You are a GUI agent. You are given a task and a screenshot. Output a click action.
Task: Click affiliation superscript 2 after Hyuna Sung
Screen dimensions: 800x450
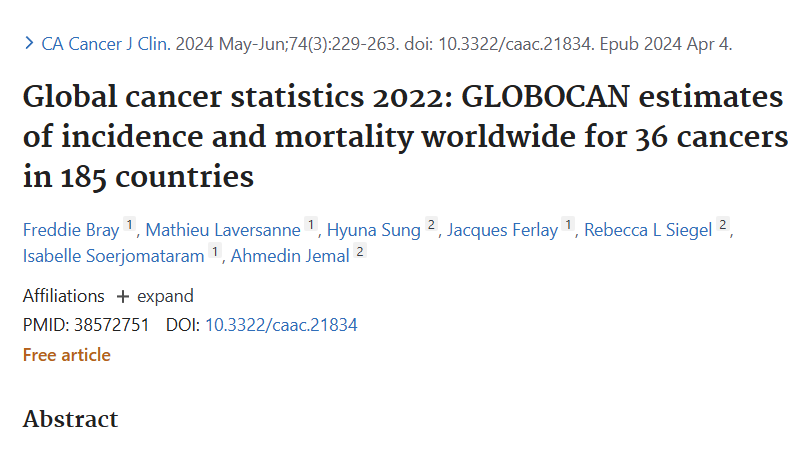(431, 225)
